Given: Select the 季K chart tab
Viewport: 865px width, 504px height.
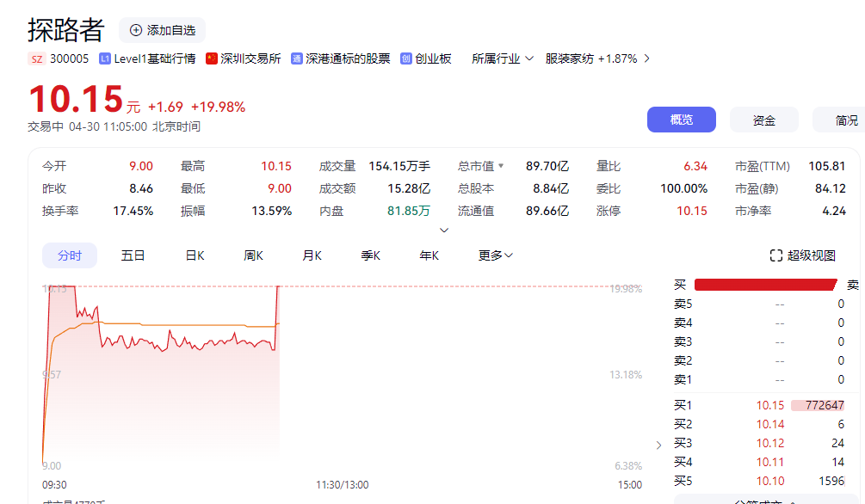Looking at the screenshot, I should [x=370, y=255].
